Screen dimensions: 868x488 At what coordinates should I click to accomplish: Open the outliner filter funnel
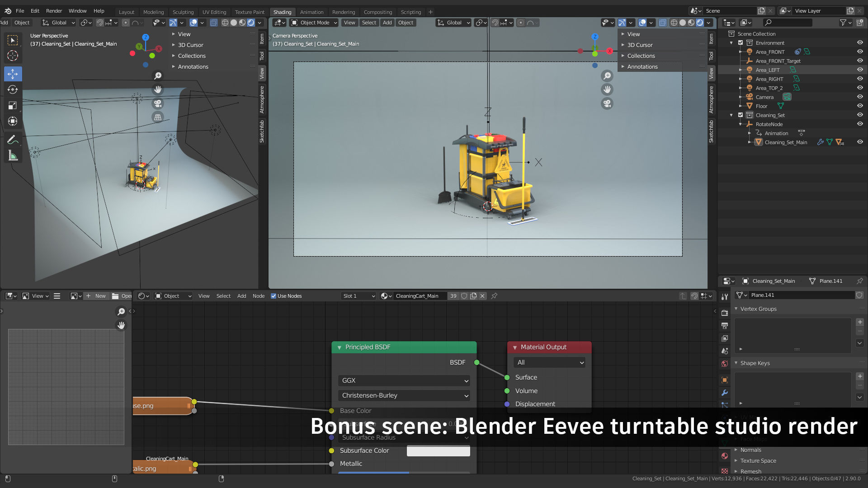(x=843, y=23)
